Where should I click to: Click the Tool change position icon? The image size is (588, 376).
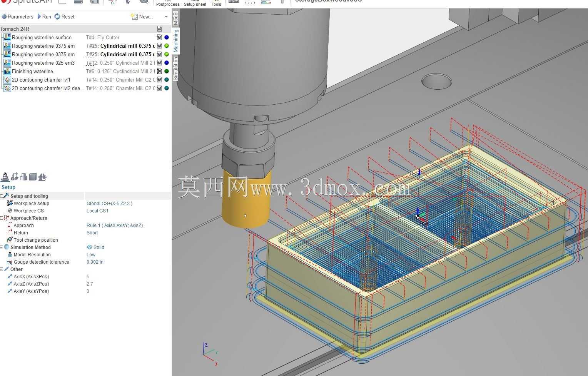point(10,240)
